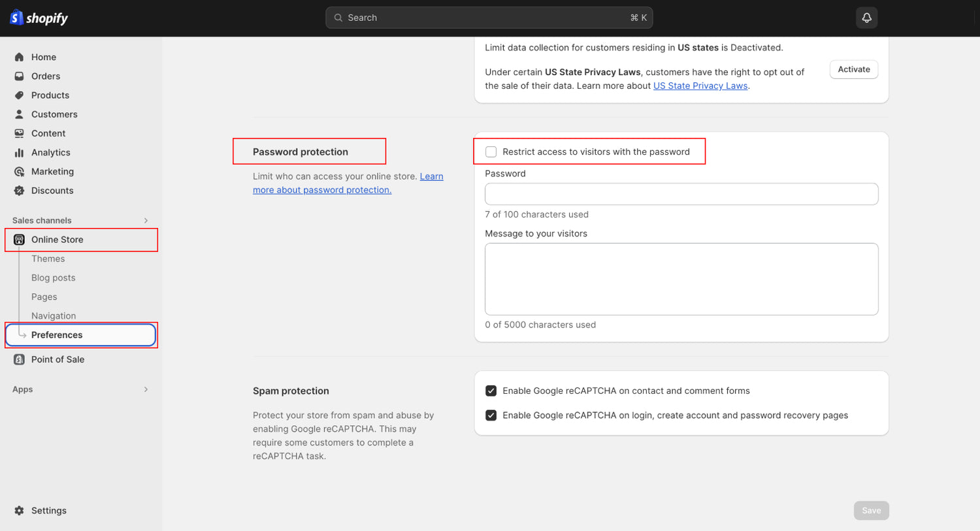Click the Discounts badge icon

tap(19, 191)
